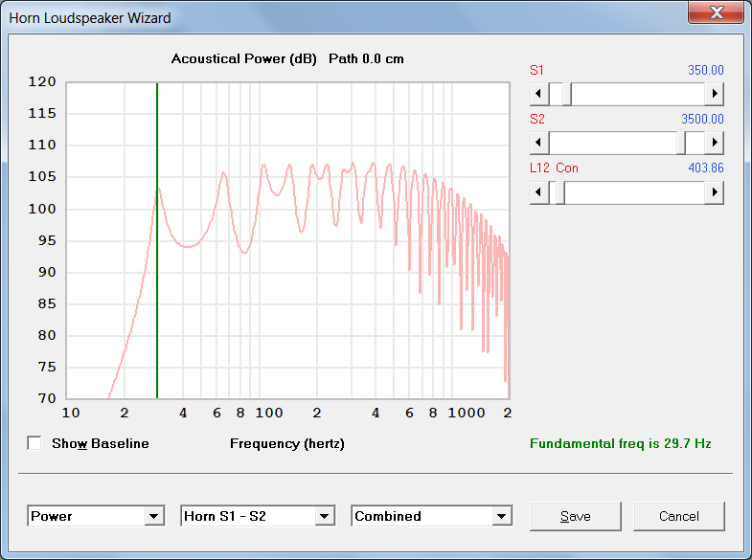Click the S1 slider thumb
Viewport: 752px width, 560px height.
567,94
